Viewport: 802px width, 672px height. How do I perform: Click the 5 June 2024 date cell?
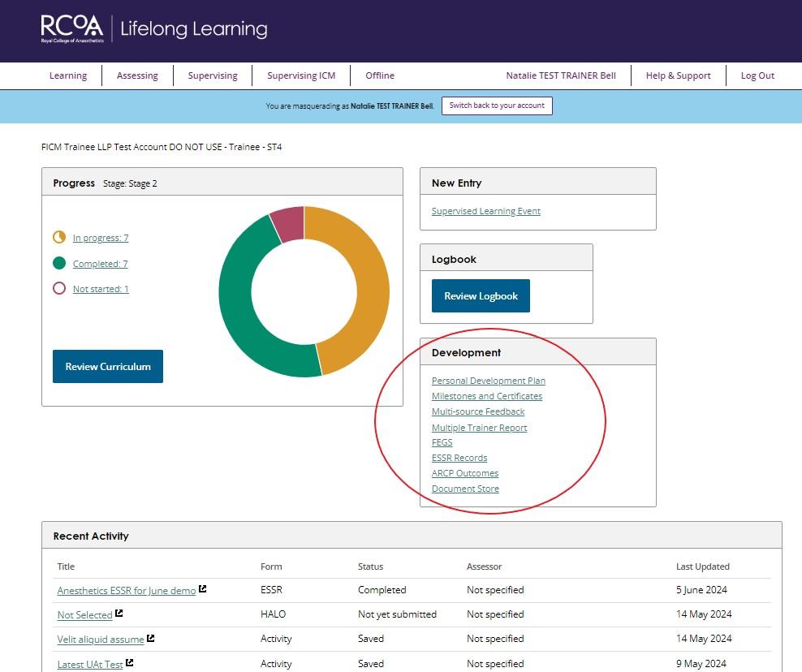click(701, 590)
